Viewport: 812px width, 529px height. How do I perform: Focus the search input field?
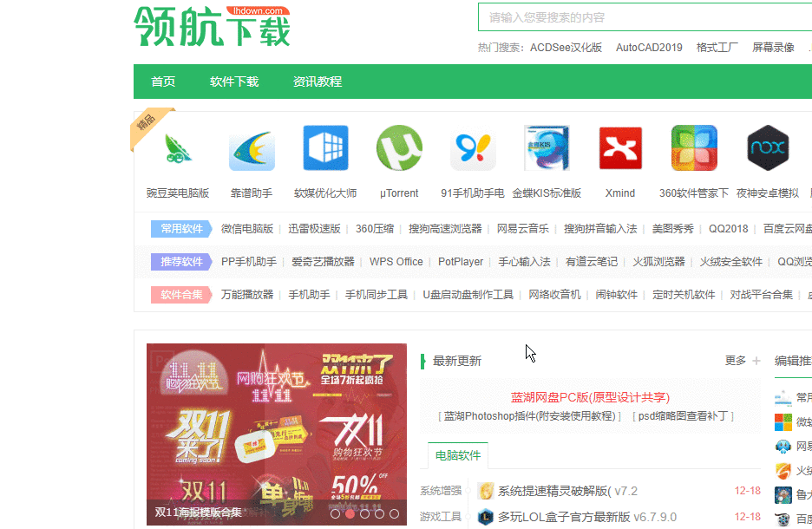coord(645,17)
